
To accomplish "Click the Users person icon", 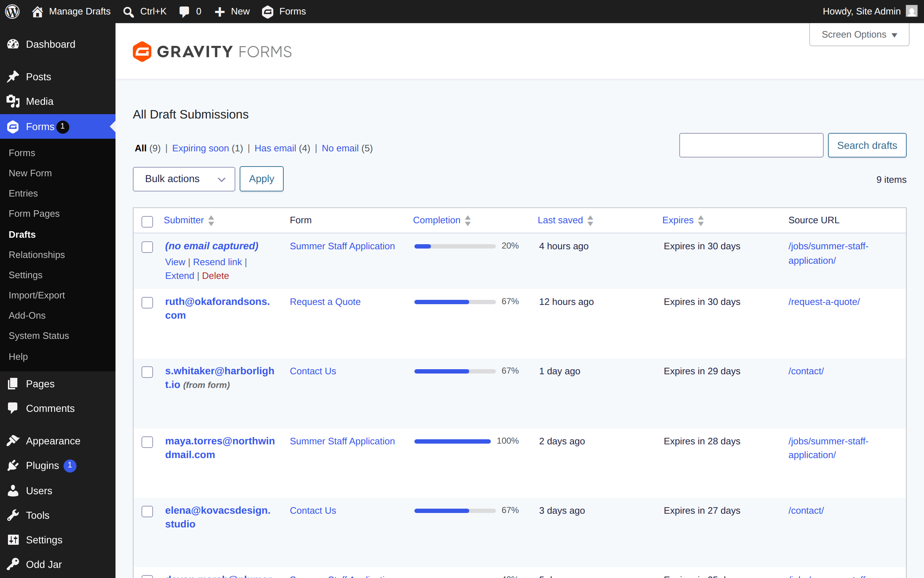I will (13, 491).
